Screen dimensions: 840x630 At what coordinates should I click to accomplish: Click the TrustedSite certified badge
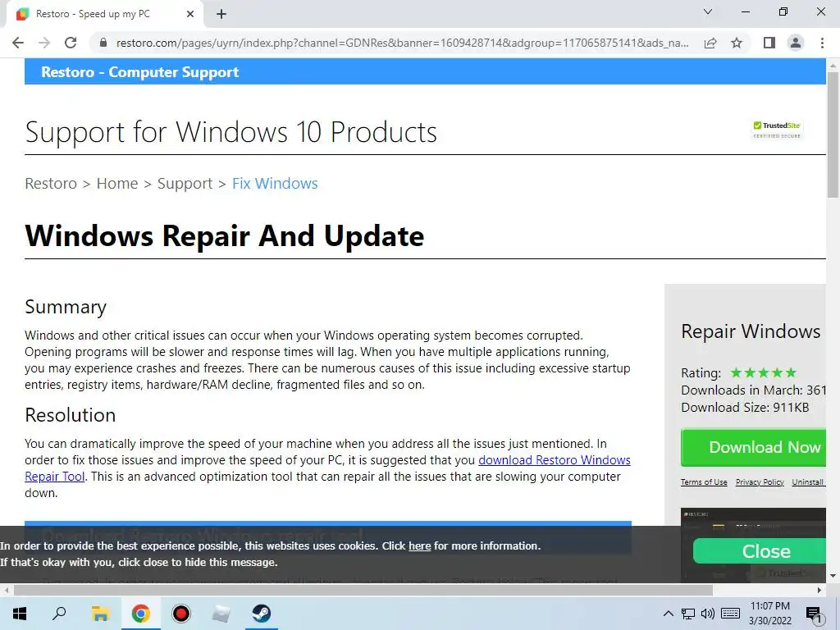click(x=777, y=130)
